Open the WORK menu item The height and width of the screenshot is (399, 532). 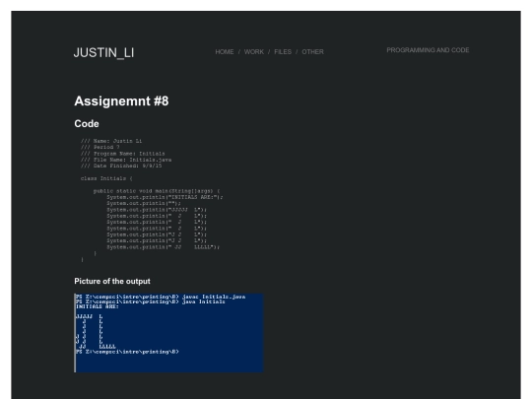(x=254, y=52)
